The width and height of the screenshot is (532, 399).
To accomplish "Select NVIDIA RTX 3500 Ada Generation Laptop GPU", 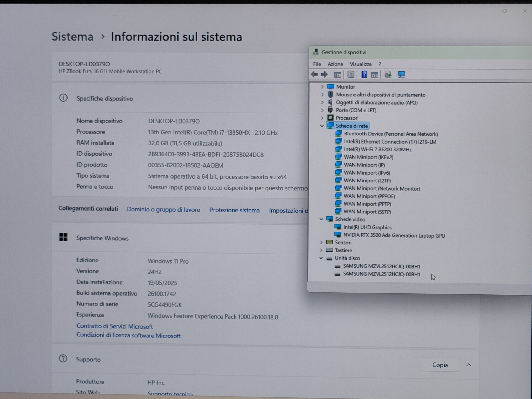I will point(394,235).
